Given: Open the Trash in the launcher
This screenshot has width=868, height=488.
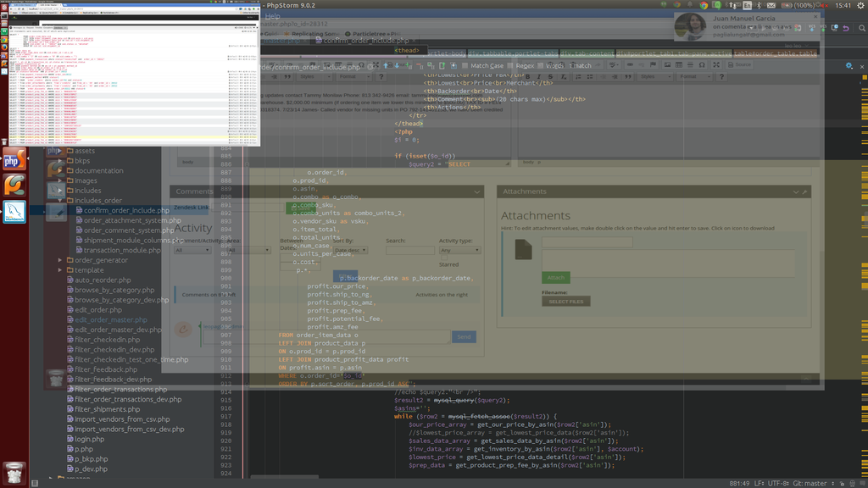Looking at the screenshot, I should pos(14,472).
